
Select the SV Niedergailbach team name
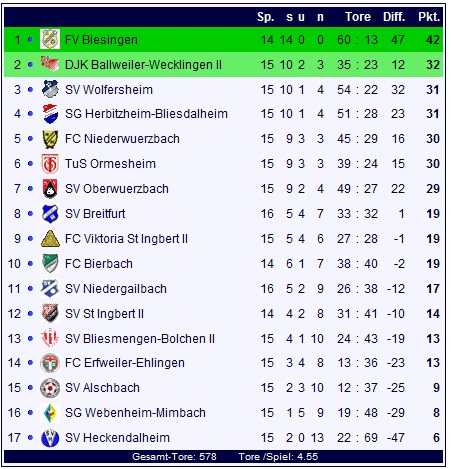click(116, 289)
